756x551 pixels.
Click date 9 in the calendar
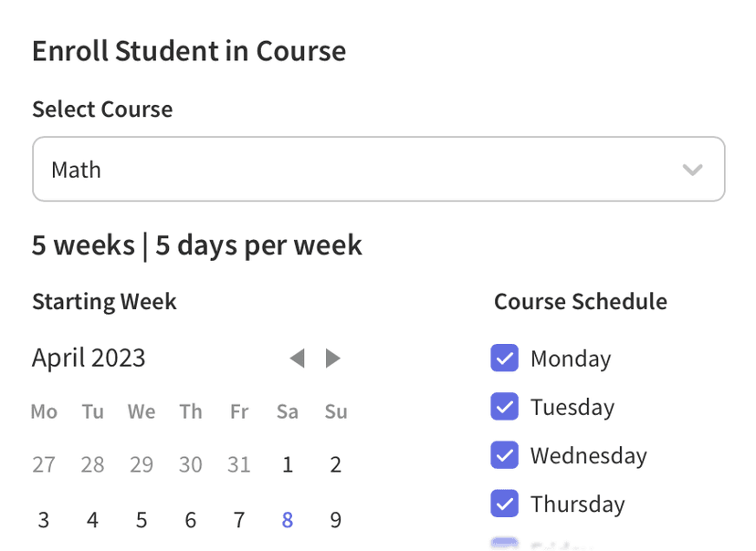[x=336, y=520]
